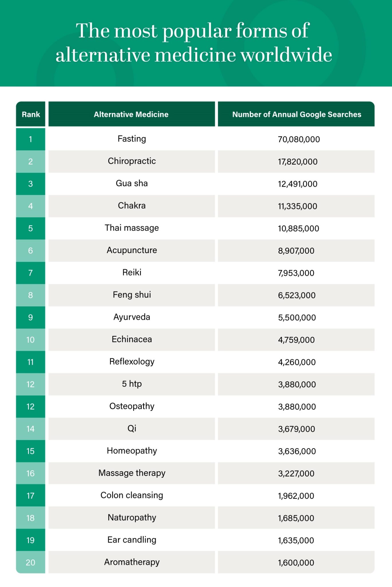Select the Acupuncture entry
The image size is (392, 587).
tap(132, 250)
